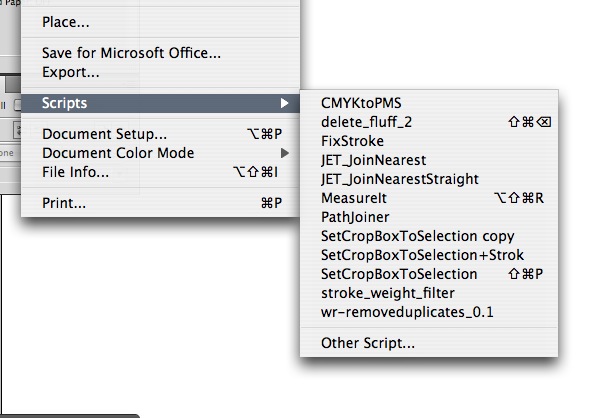Viewport: 614px width, 418px height.
Task: Run the wr-removeduplicates_0.1 script
Action: pyautogui.click(x=429, y=312)
